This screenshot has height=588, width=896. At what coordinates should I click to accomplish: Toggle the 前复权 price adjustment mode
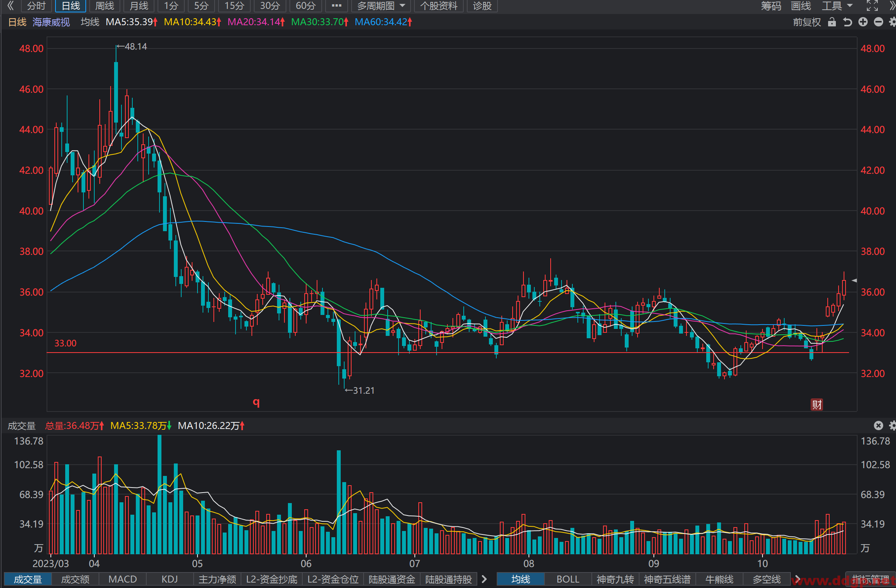click(807, 22)
